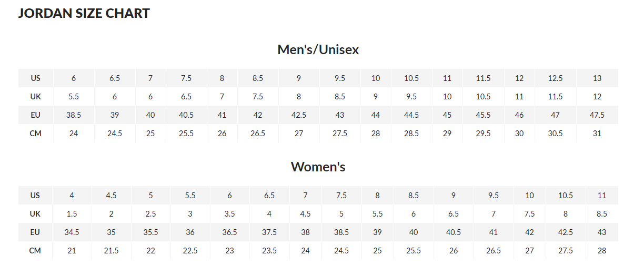Image resolution: width=644 pixels, height=276 pixels.
Task: Select men's CM 31 cell
Action: (597, 134)
